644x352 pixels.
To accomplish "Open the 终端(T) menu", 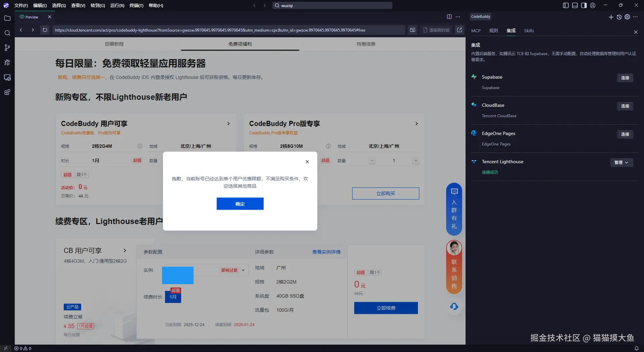I will coord(136,5).
